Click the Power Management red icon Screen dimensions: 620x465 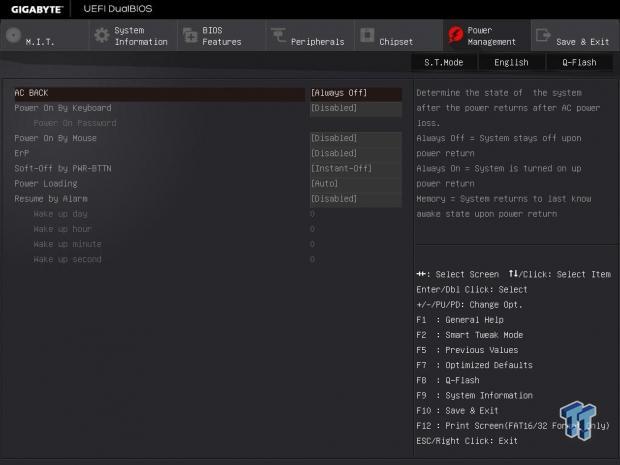pos(455,36)
